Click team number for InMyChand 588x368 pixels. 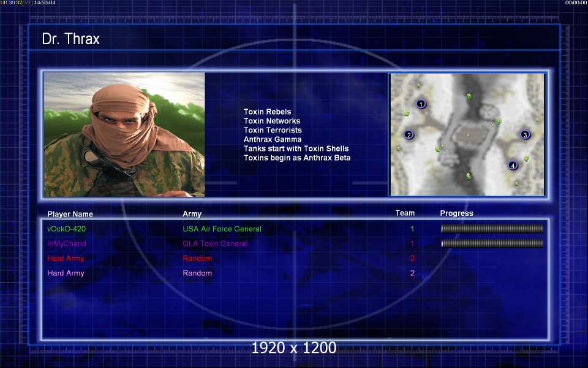(412, 243)
